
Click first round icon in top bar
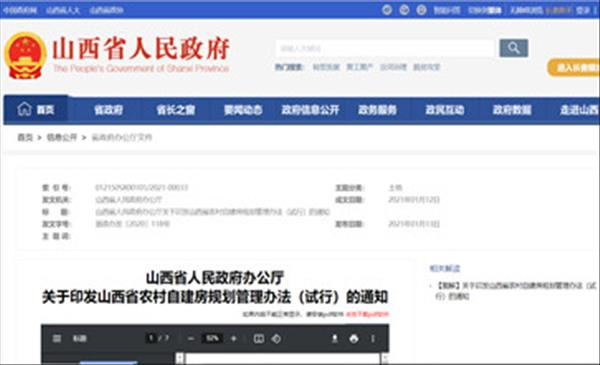pos(387,10)
